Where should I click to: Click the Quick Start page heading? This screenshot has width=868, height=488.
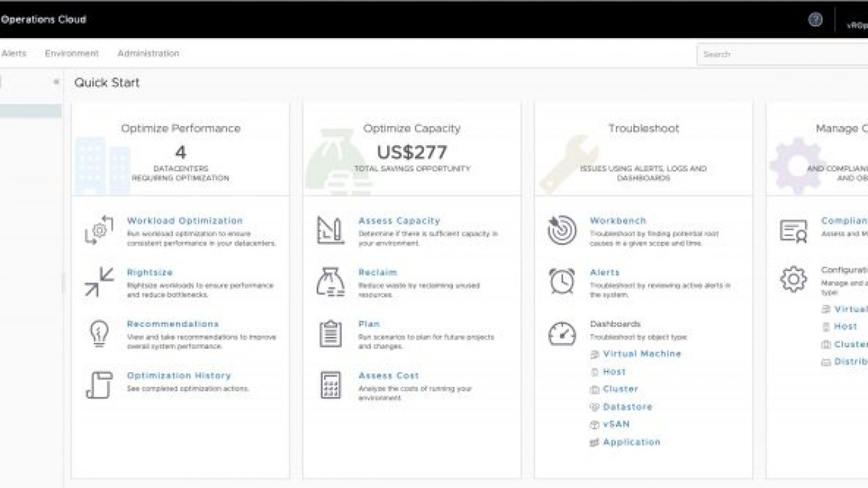107,83
